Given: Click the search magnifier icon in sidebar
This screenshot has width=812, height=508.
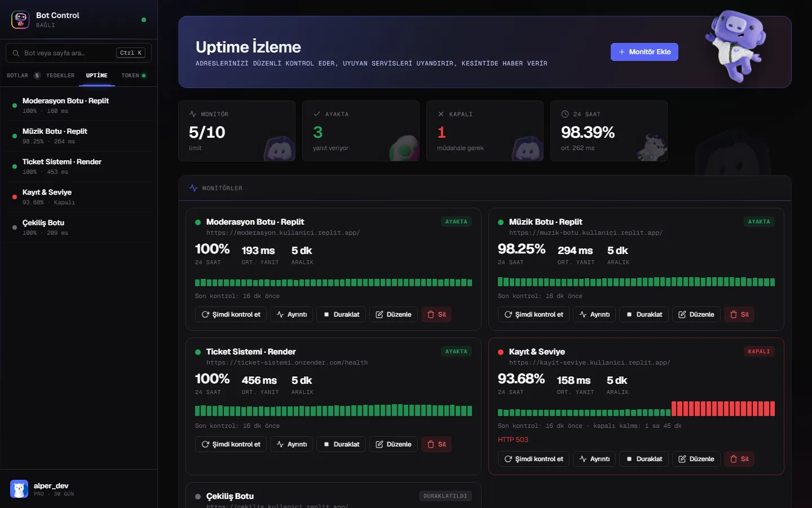Looking at the screenshot, I should (16, 53).
